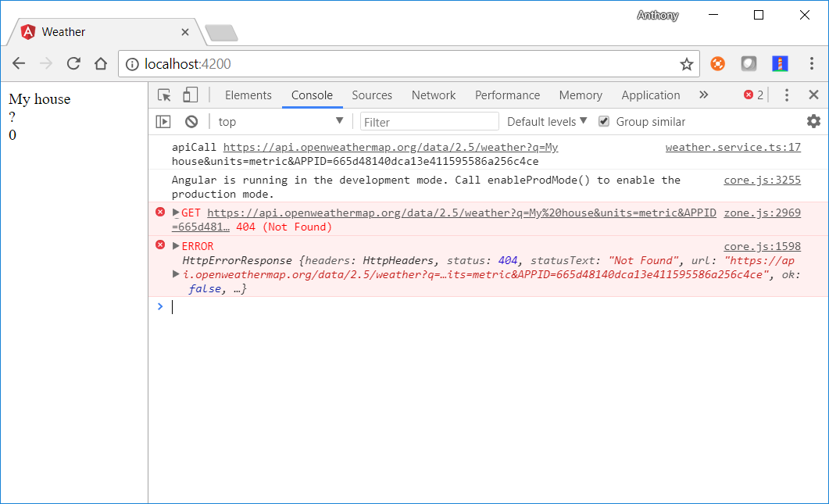The width and height of the screenshot is (829, 504).
Task: Open console settings gear
Action: (813, 121)
